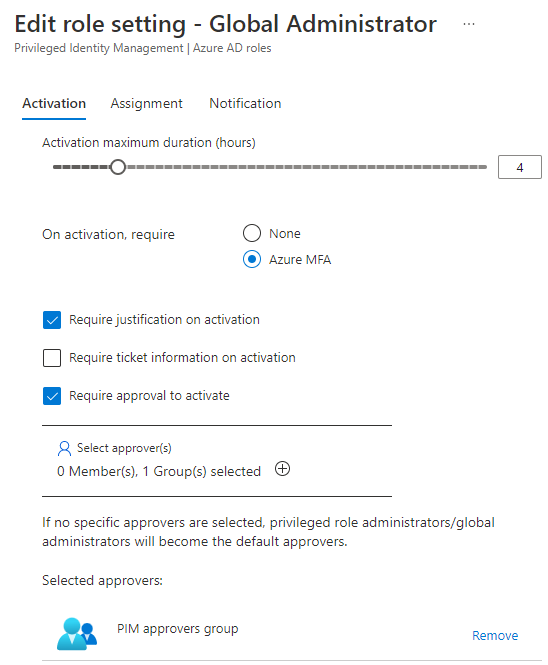This screenshot has width=548, height=665.
Task: Select the Azure MFA radio option
Action: pyautogui.click(x=252, y=259)
